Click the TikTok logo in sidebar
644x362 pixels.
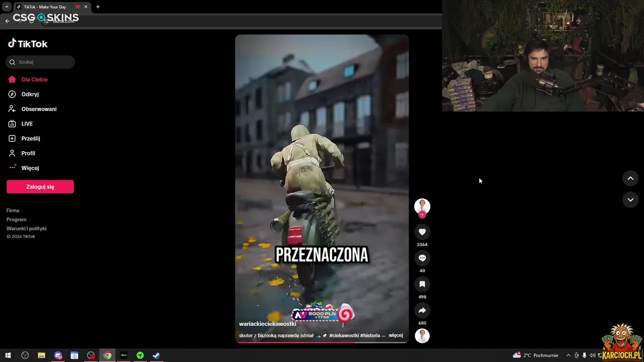(x=28, y=44)
